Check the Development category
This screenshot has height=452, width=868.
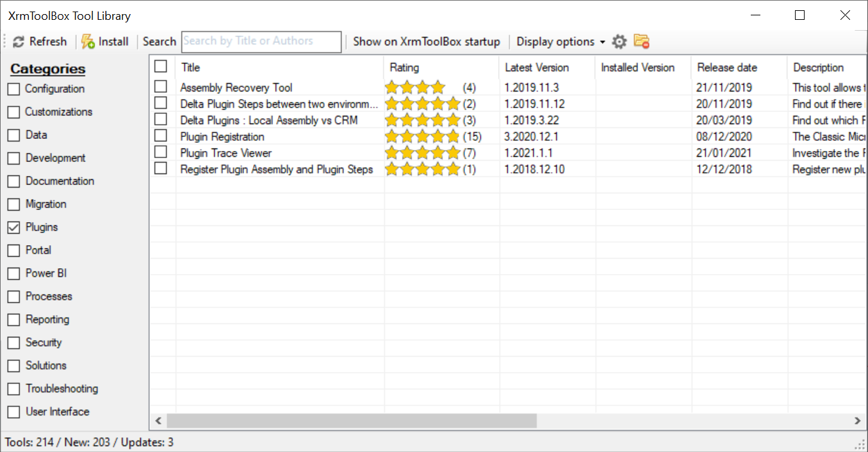[13, 158]
